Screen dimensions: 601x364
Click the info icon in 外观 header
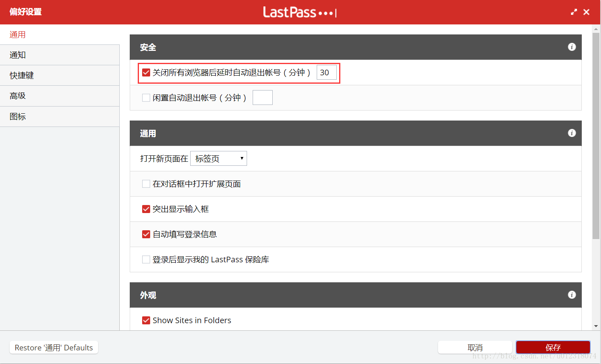[572, 295]
